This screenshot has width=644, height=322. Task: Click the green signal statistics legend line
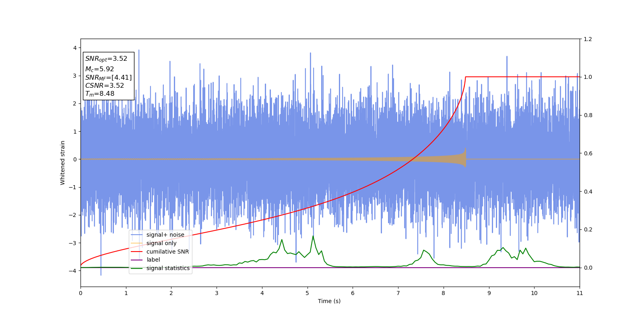point(137,268)
